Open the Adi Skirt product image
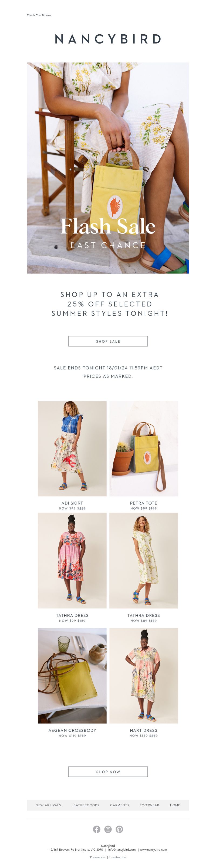This screenshot has width=216, height=868. click(72, 448)
